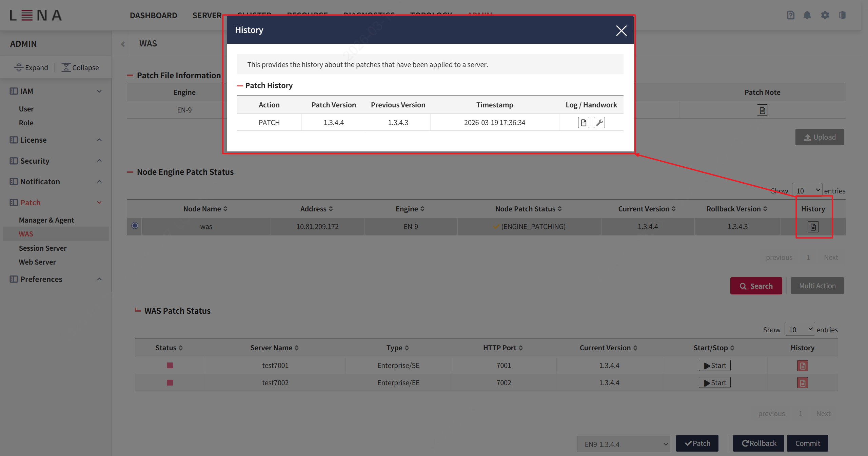Open the History icon for test7001
The width and height of the screenshot is (868, 456).
802,366
